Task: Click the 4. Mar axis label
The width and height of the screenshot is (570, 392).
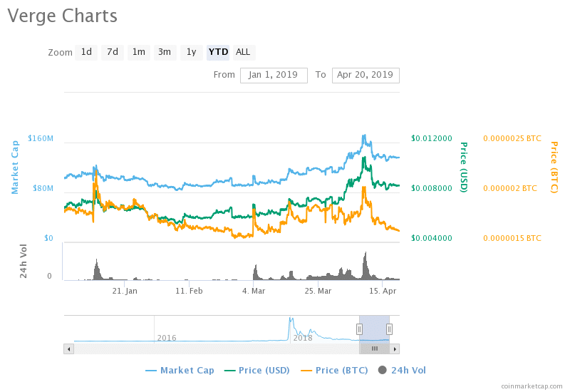Action: [x=254, y=291]
